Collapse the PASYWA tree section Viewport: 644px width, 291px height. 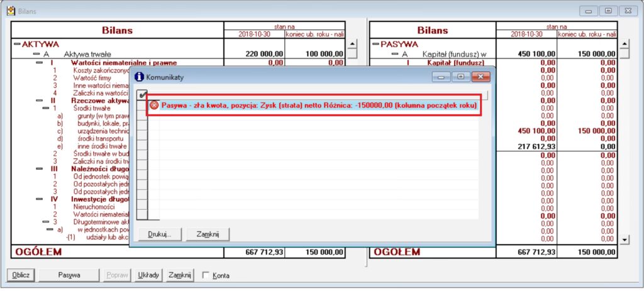(x=376, y=45)
